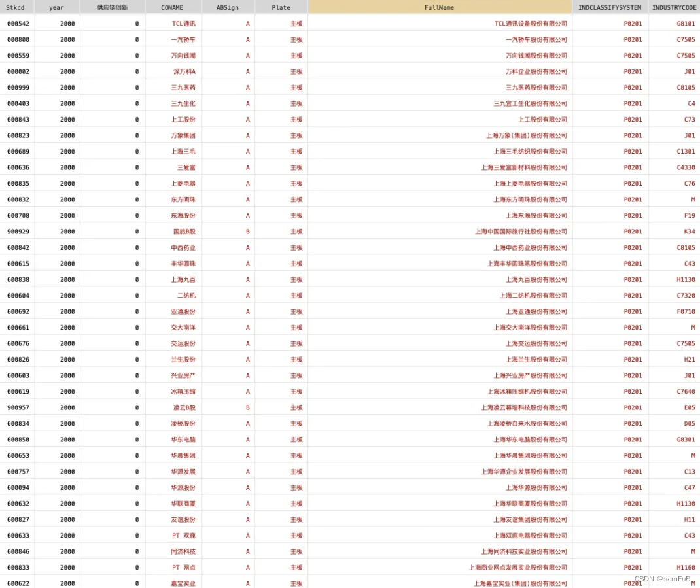Viewport: 700px width, 588px height.
Task: Click stock code cell 900957
Action: 18,407
